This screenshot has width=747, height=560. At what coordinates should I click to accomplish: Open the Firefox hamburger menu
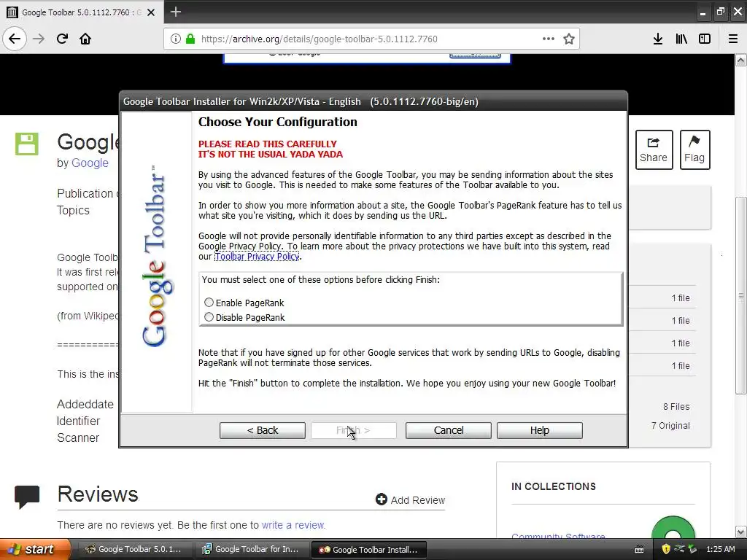[x=733, y=39]
